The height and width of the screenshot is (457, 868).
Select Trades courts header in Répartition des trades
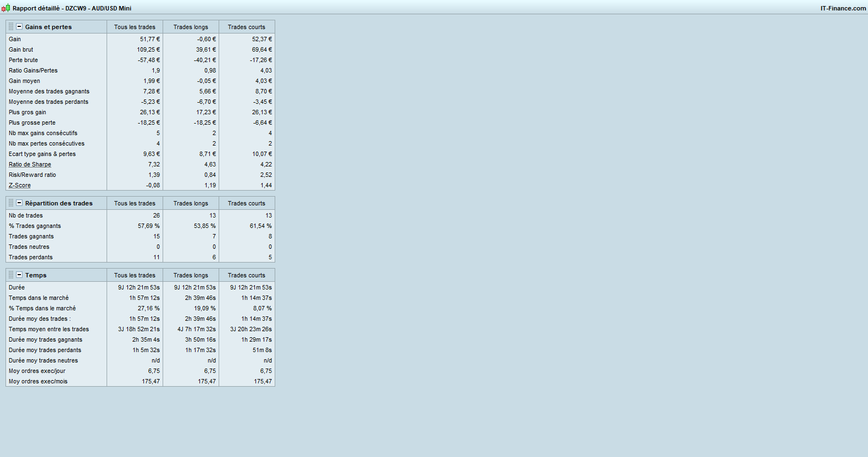pos(246,203)
